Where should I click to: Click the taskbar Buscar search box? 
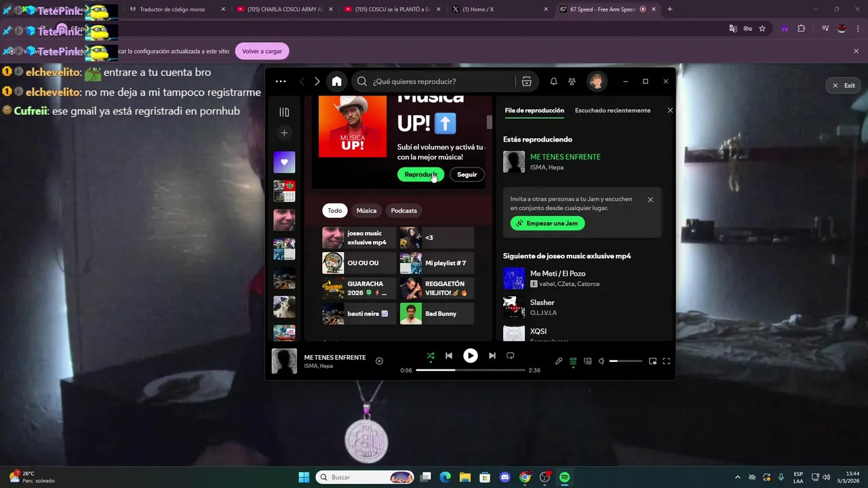(x=365, y=477)
